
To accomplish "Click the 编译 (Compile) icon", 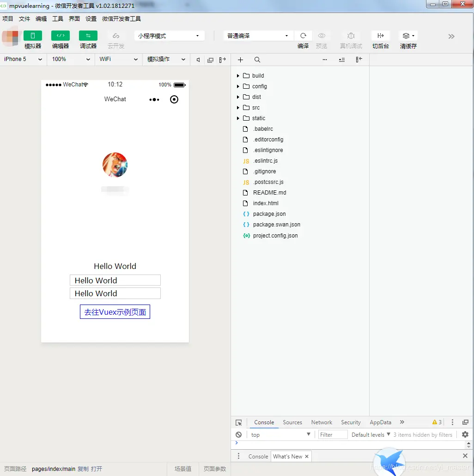I will [x=303, y=36].
